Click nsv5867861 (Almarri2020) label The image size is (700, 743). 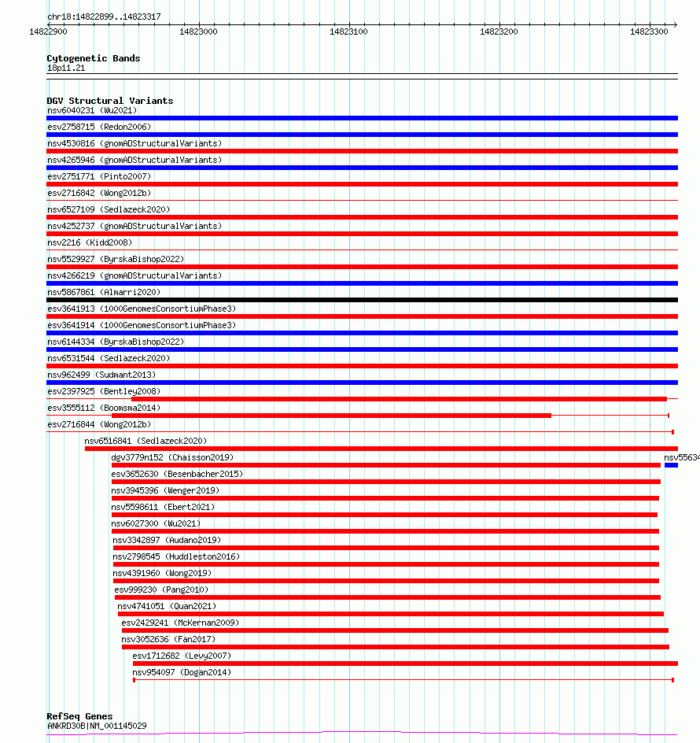(x=104, y=292)
